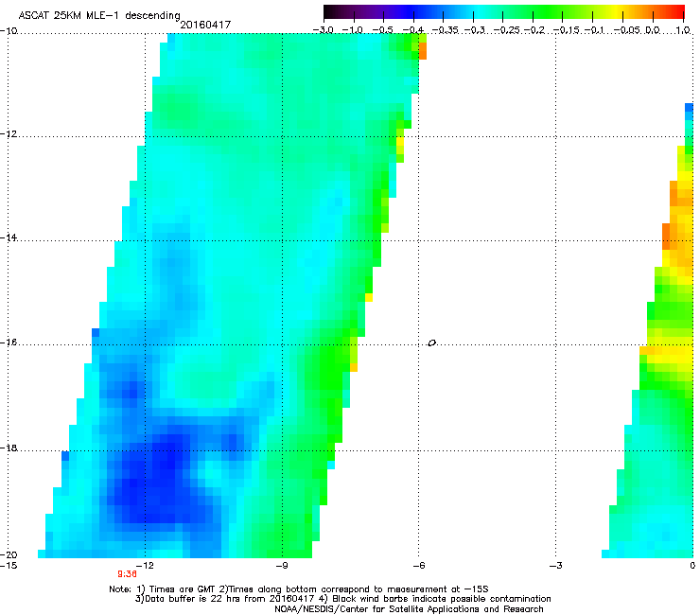Click the colorbar label '-0.3'
Viewport: 700px width, 615px height.
(x=475, y=30)
